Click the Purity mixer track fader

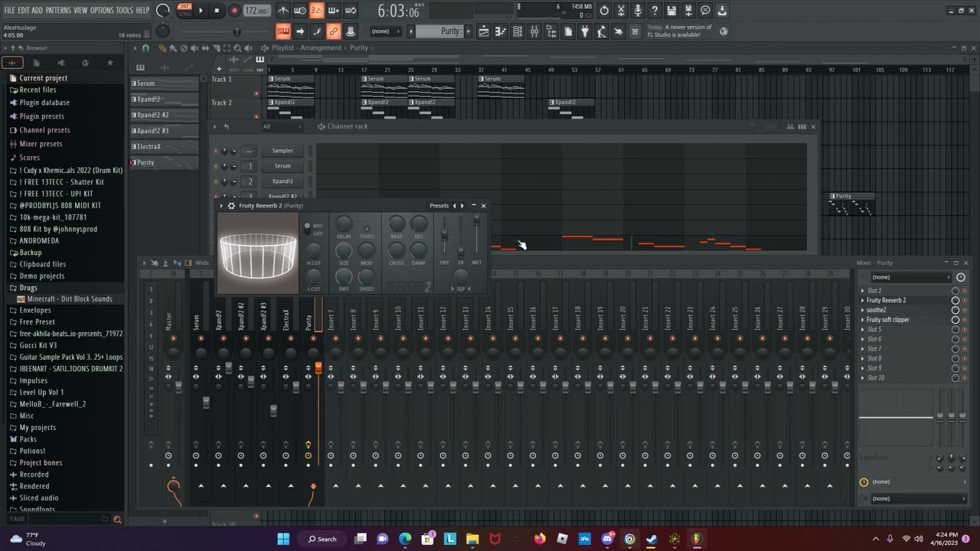tap(318, 368)
